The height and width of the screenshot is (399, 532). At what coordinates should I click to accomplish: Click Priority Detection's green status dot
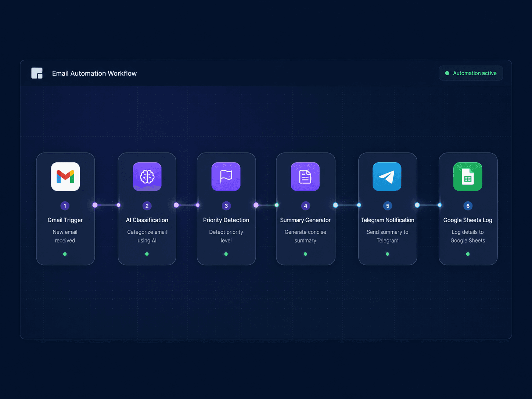click(226, 254)
